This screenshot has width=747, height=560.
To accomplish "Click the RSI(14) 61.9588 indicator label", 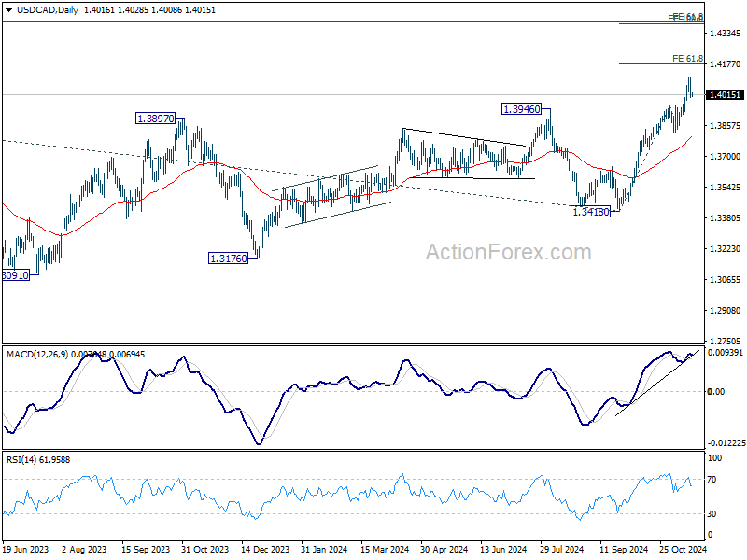I will coord(38,460).
